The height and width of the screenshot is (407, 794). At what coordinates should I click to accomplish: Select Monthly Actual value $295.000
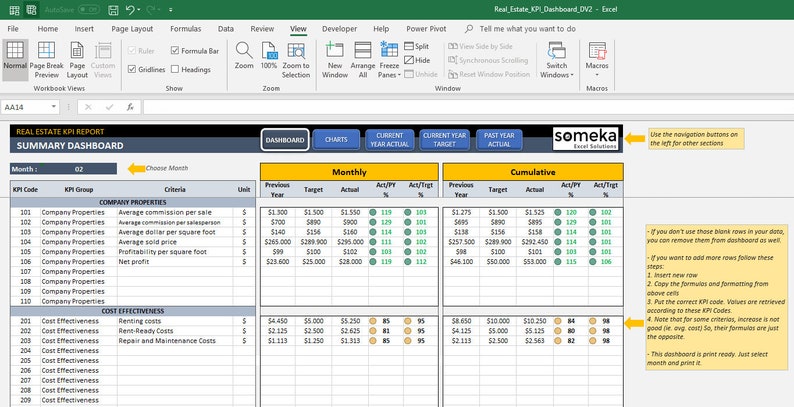pyautogui.click(x=350, y=242)
